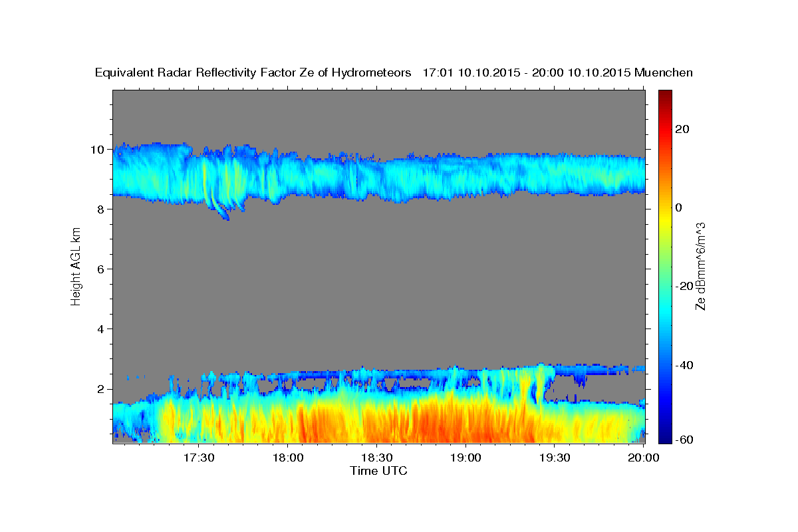Click the colorbar value '-40'
This screenshot has width=798, height=532.
click(x=684, y=365)
